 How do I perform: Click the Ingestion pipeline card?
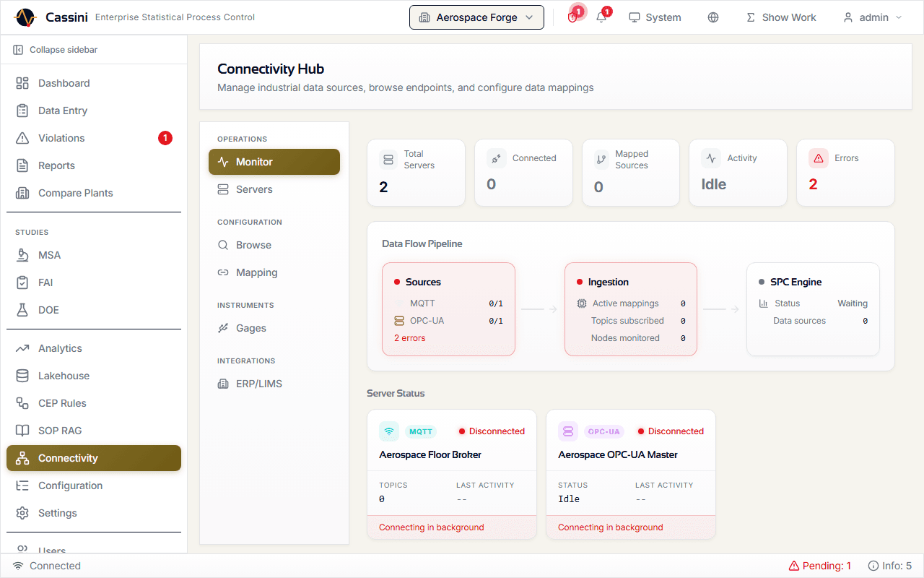[x=631, y=309]
